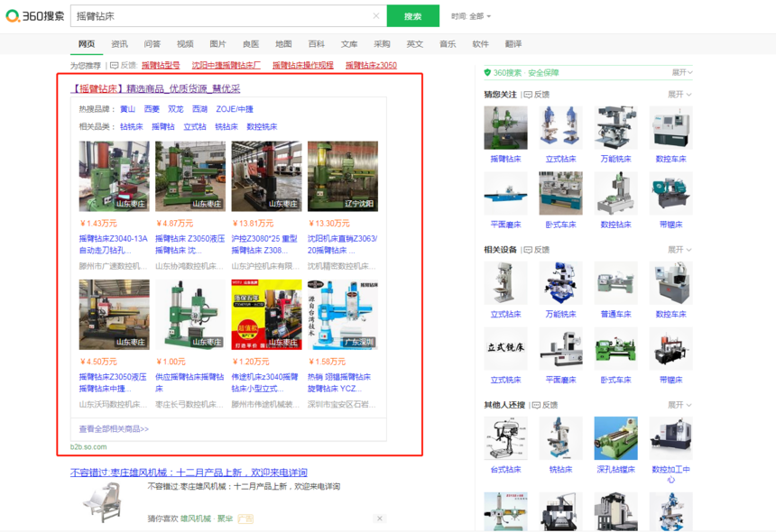Viewport: 776px width, 532px height.
Task: Expand the 相关设备 section with 展开
Action: coord(679,250)
